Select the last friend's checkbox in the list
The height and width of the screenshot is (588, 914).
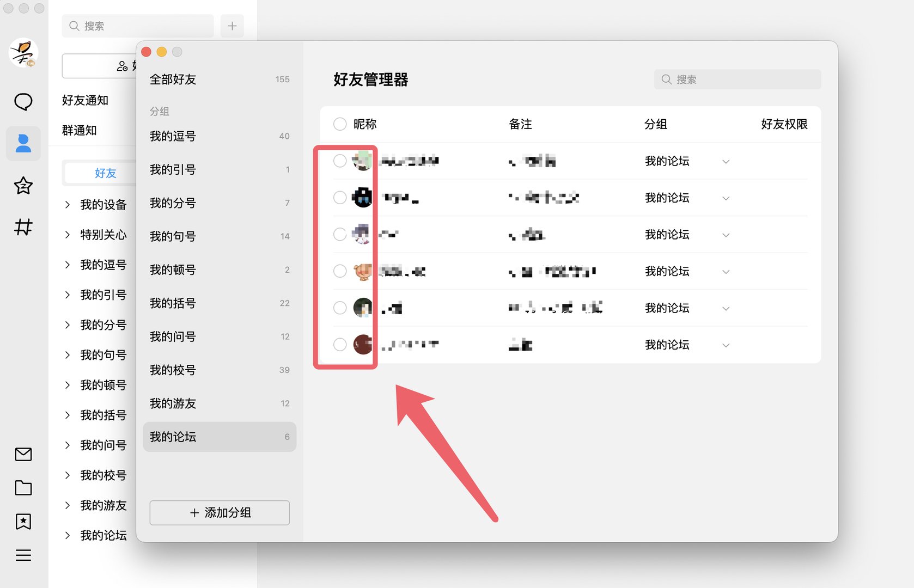pos(339,344)
